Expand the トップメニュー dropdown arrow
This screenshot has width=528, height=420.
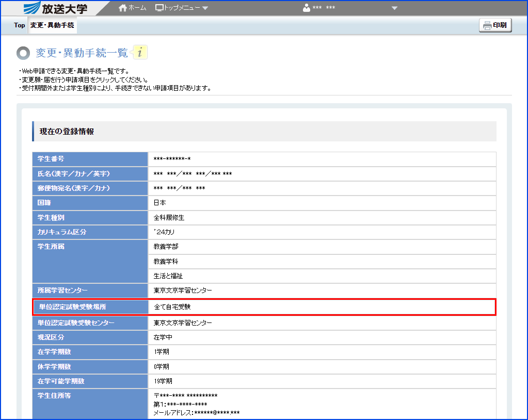(205, 8)
